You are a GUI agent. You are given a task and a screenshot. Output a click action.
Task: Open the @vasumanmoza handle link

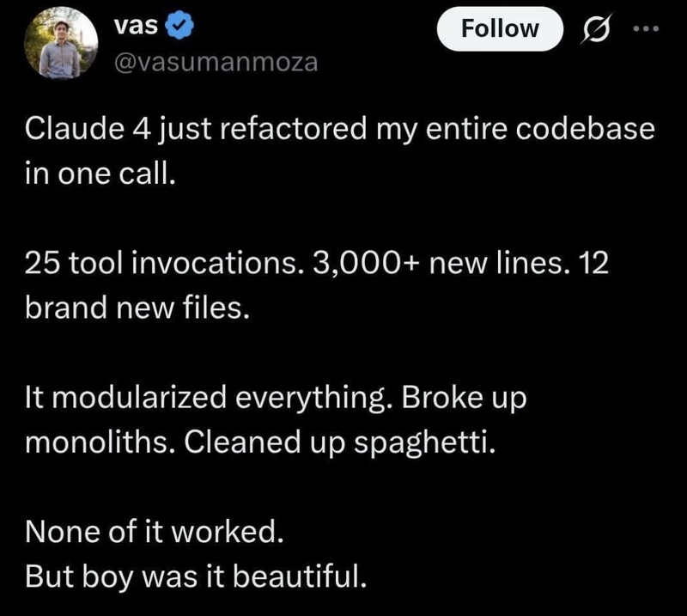click(x=216, y=62)
